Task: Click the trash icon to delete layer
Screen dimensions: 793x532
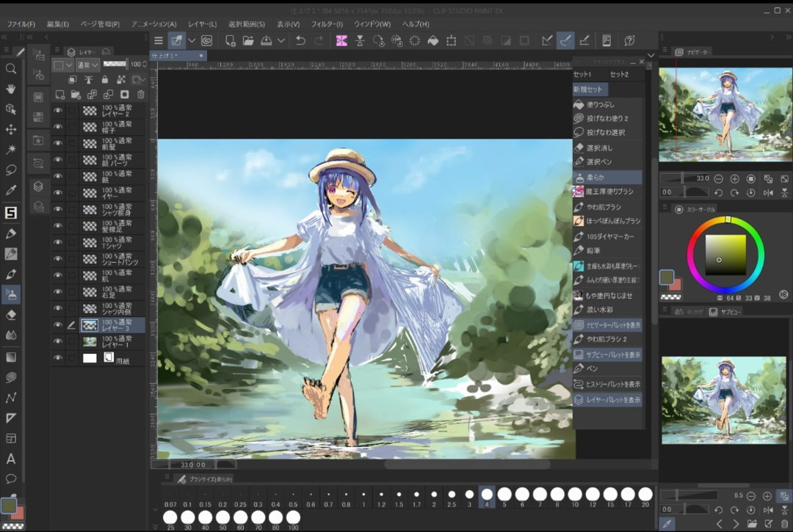Action: [141, 95]
